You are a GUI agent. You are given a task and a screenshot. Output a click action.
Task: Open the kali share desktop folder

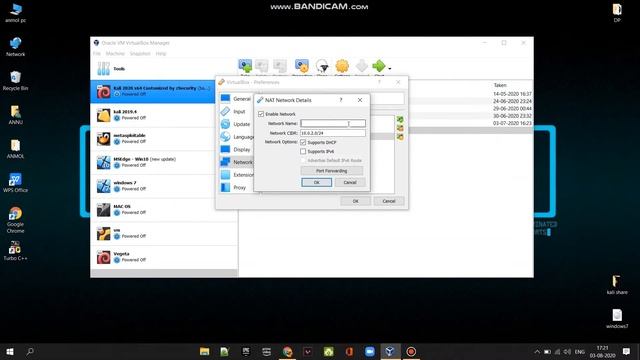point(617,285)
